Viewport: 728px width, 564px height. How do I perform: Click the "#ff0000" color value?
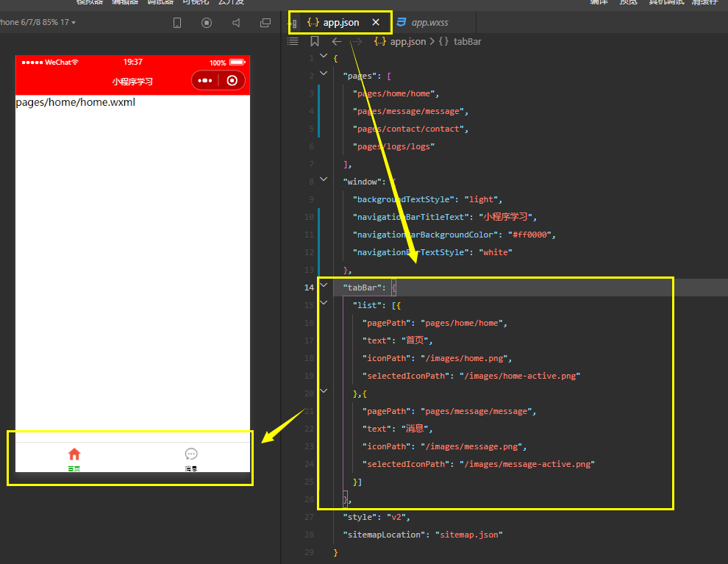click(529, 235)
